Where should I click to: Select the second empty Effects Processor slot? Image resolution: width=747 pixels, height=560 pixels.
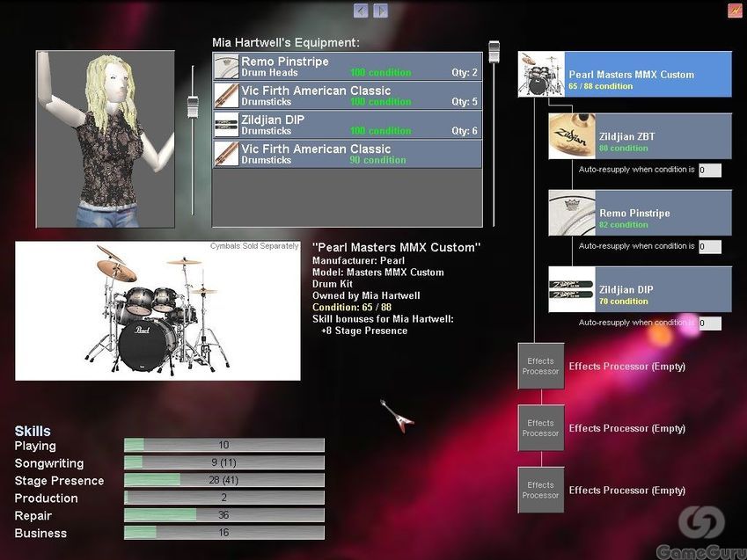[x=541, y=428]
